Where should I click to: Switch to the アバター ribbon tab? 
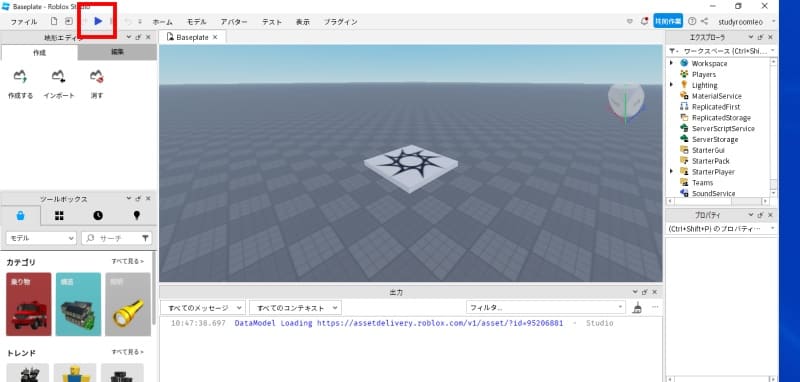point(234,22)
